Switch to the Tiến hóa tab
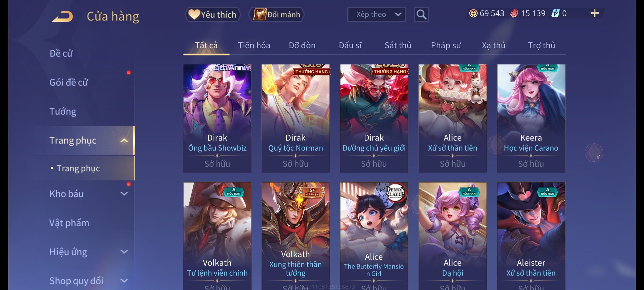The image size is (644, 290). [x=254, y=45]
